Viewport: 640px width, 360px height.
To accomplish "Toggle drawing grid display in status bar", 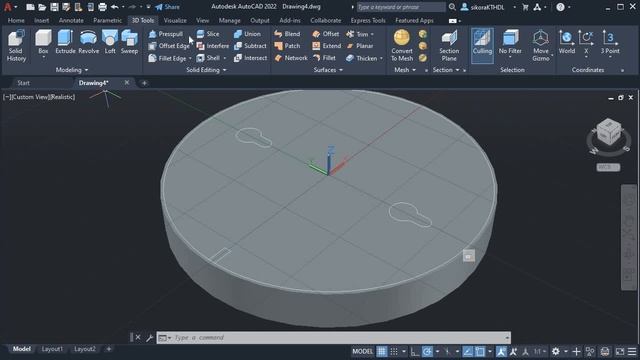I will 382,351.
